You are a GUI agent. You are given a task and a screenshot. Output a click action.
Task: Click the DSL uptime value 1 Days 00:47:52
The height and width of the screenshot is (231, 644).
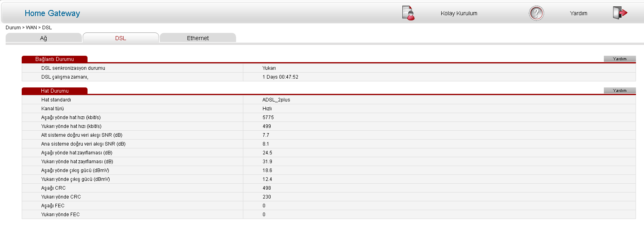[280, 77]
